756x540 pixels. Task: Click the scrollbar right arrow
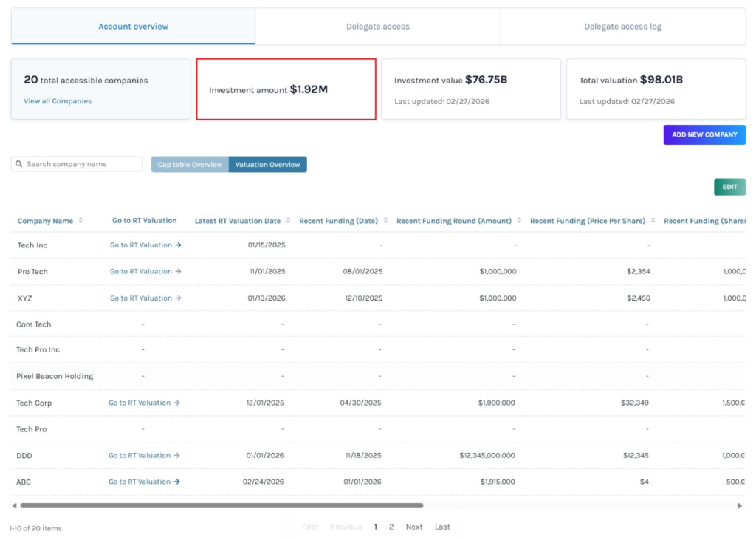pos(740,506)
